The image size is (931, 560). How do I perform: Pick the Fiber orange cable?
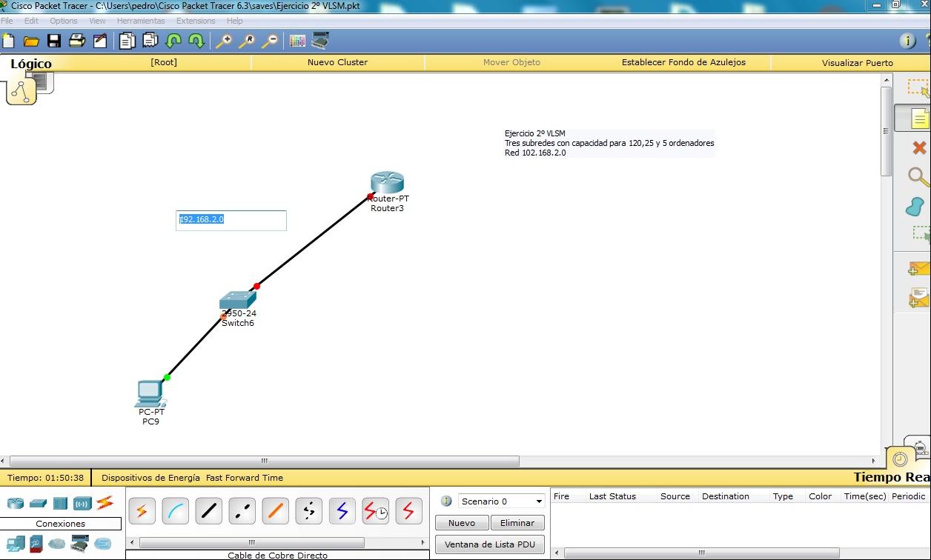coord(275,511)
